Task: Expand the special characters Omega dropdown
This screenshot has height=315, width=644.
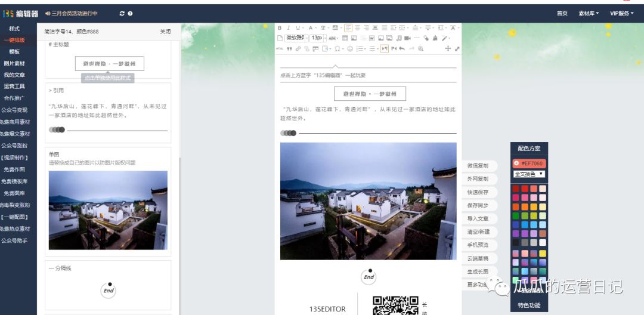Action: pyautogui.click(x=342, y=48)
